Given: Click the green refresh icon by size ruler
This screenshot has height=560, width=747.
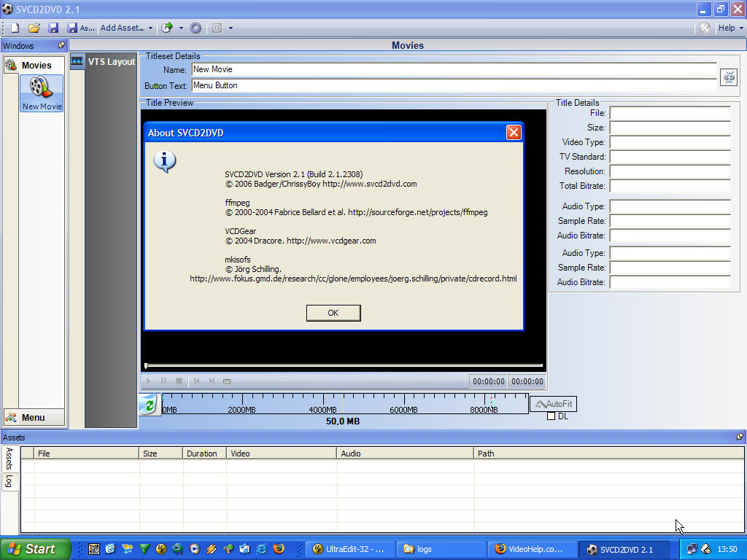Looking at the screenshot, I should (x=149, y=405).
